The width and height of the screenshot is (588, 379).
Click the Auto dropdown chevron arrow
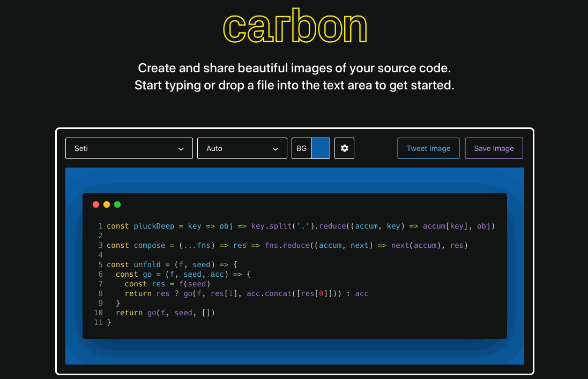click(276, 148)
